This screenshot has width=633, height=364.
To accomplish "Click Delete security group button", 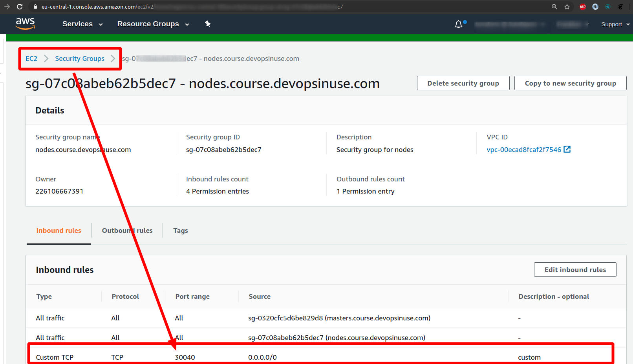I will (x=463, y=83).
